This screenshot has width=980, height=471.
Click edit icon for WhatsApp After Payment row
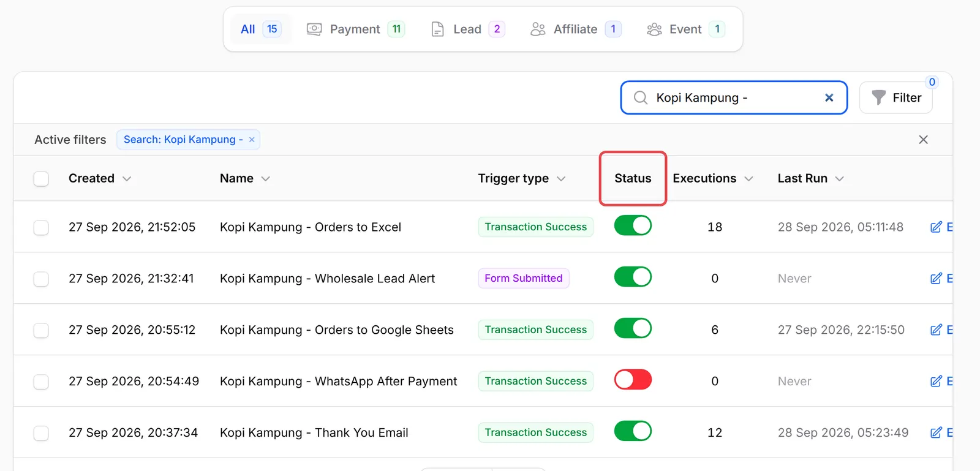coord(936,382)
